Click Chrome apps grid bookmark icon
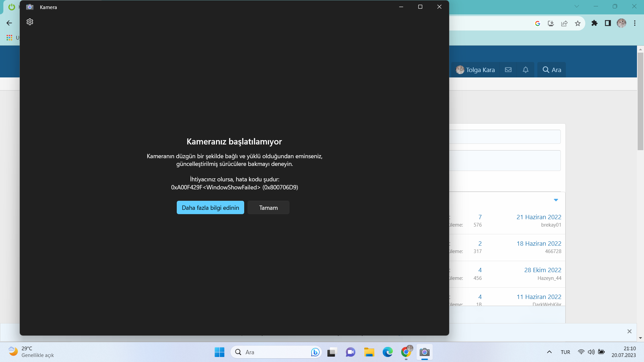 pos(9,38)
